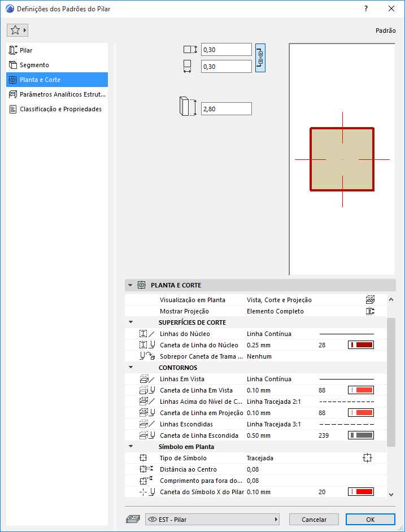Click the cross-section width dimension icon
This screenshot has height=532, width=405.
(x=187, y=67)
